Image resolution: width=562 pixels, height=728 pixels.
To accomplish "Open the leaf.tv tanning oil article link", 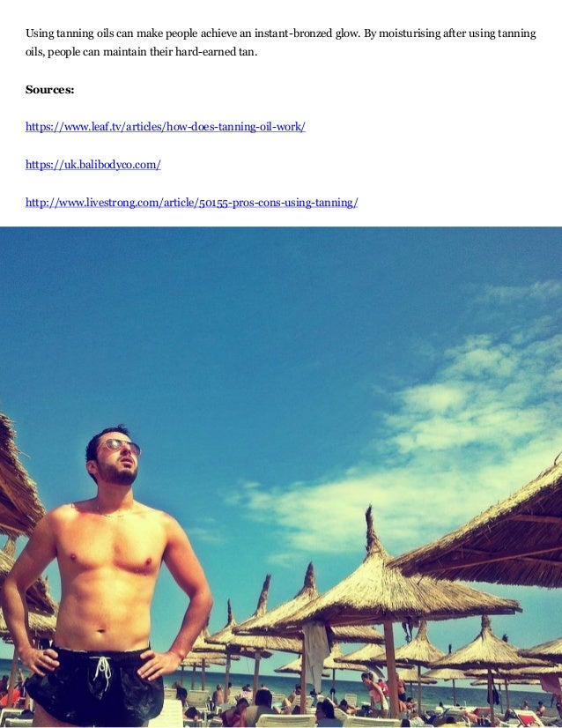I will pos(166,127).
